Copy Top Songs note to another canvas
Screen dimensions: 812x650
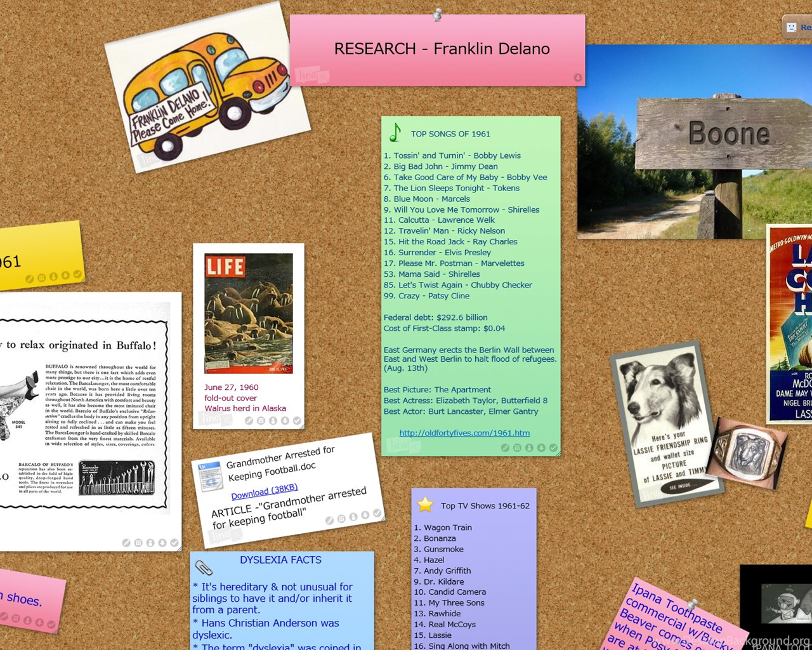pyautogui.click(x=541, y=448)
